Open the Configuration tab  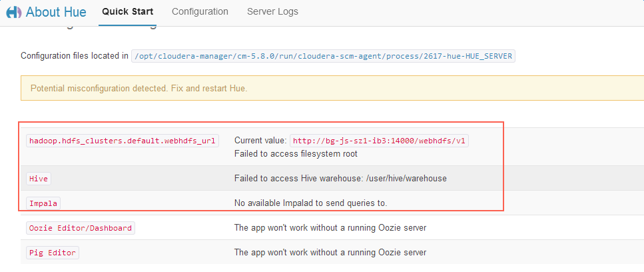(x=200, y=12)
